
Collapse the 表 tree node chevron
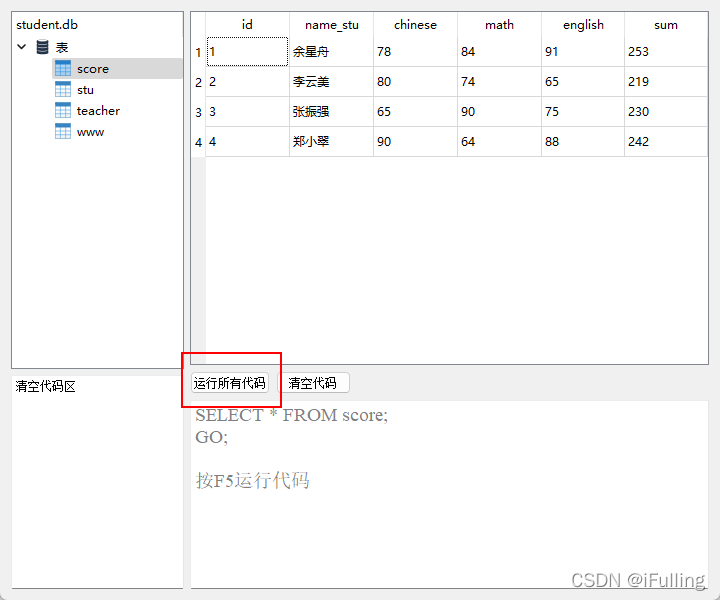(22, 47)
